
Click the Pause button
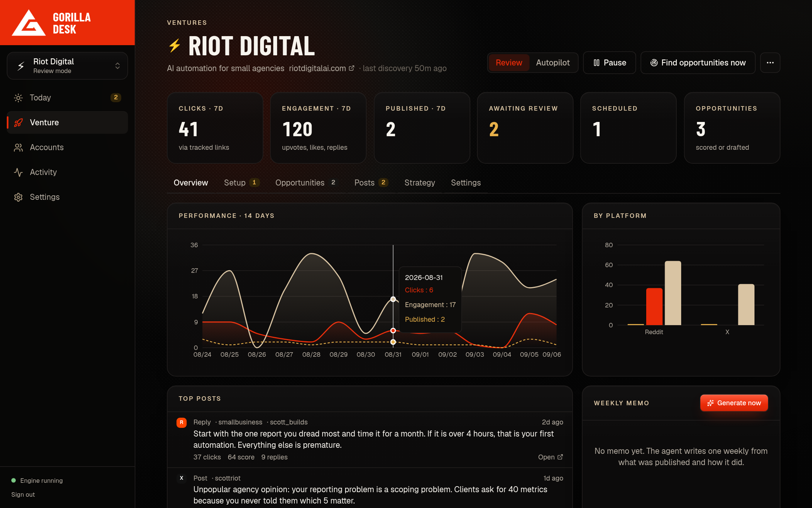609,62
